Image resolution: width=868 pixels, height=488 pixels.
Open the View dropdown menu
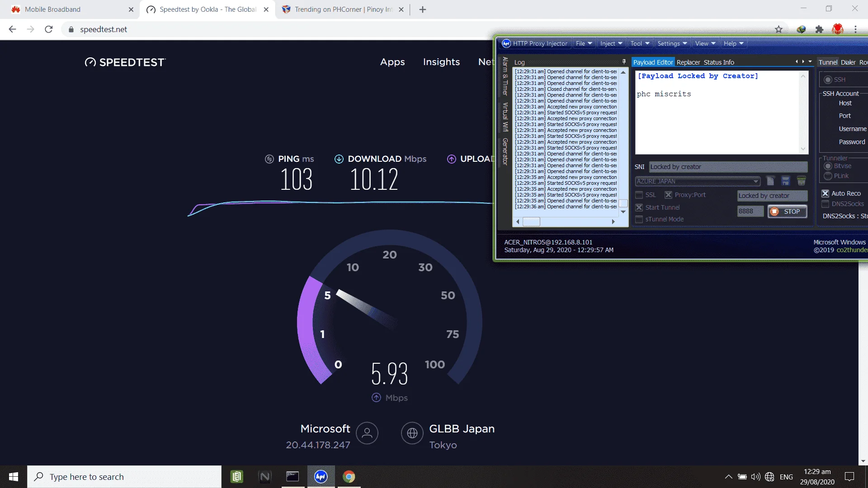[705, 43]
